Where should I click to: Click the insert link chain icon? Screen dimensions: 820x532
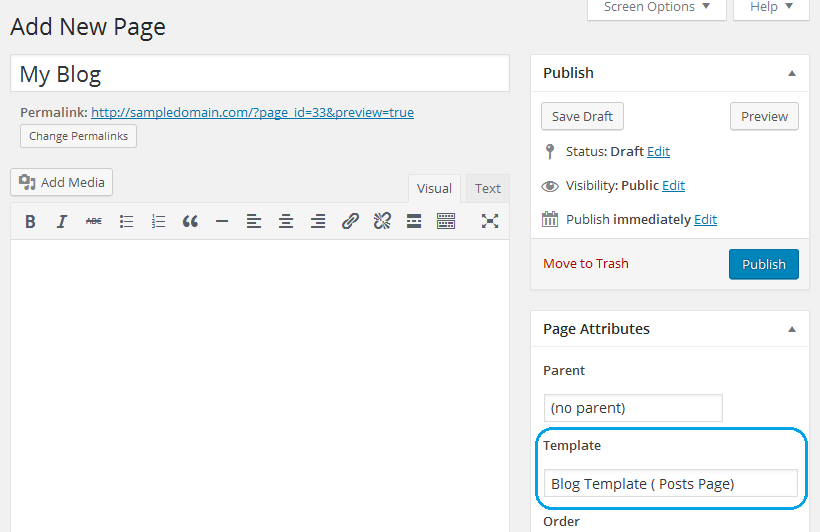[x=350, y=221]
